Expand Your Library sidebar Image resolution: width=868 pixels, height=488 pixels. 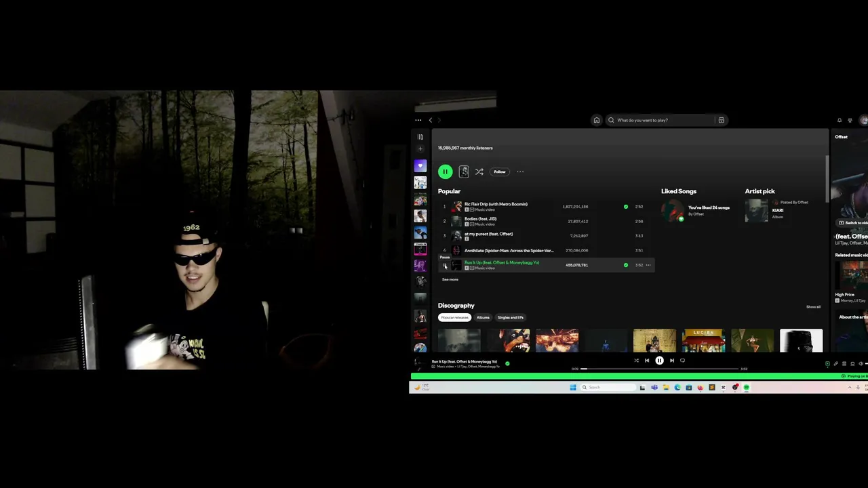[x=420, y=137]
